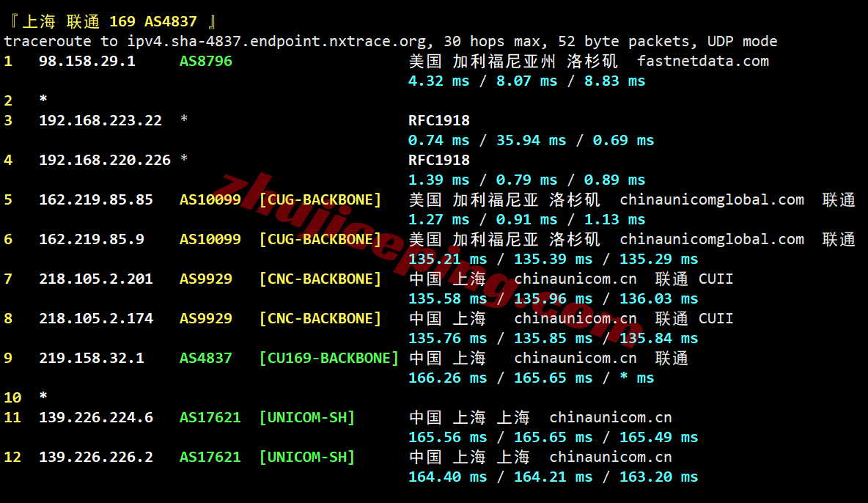The width and height of the screenshot is (868, 503).
Task: Select hop 1 IP 98.158.29.1
Action: click(x=87, y=61)
